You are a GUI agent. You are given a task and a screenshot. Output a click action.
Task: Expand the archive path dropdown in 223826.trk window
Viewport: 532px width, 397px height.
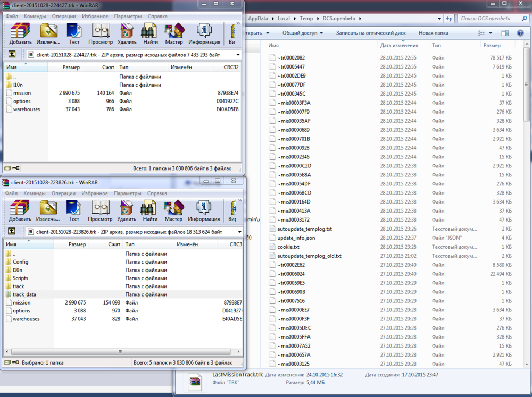tap(239, 232)
